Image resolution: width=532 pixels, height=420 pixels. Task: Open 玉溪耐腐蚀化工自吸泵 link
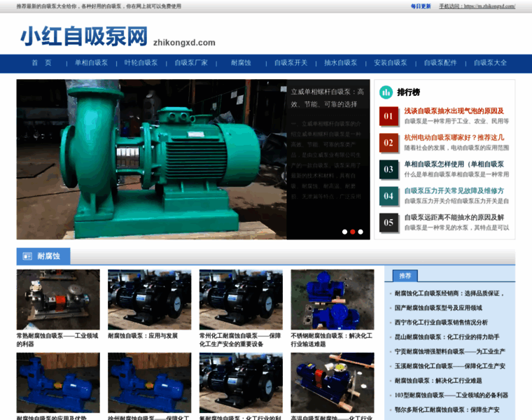450,366
